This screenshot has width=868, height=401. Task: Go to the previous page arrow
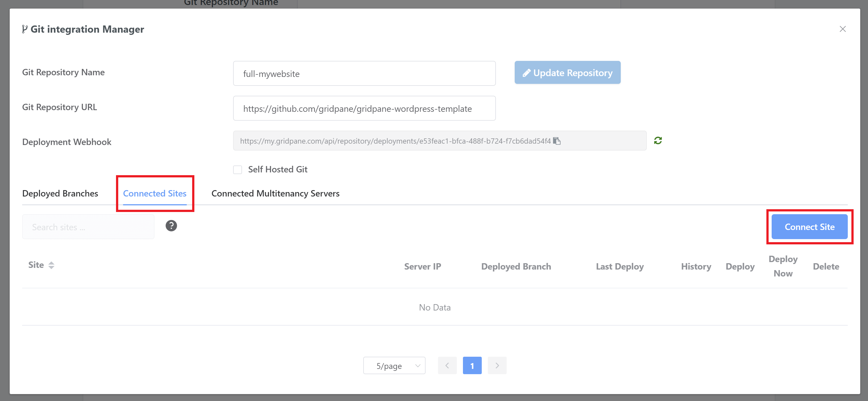tap(447, 365)
